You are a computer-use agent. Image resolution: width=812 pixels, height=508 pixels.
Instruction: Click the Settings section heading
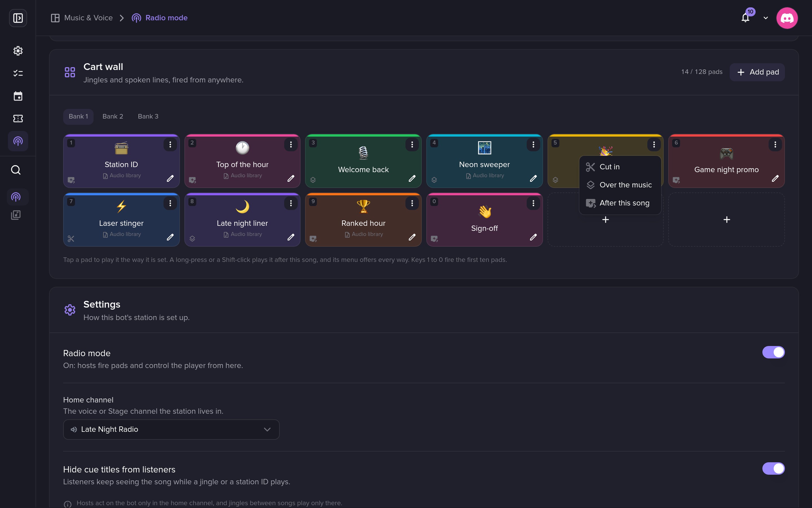click(x=102, y=305)
